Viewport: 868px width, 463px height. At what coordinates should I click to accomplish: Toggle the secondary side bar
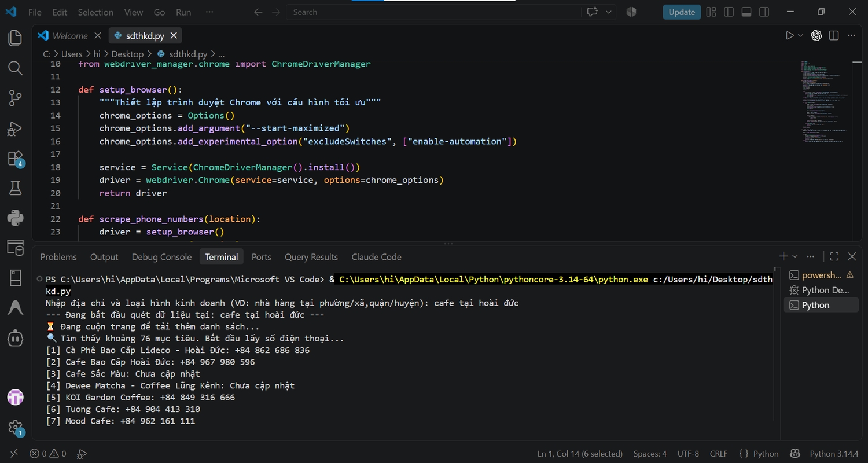[x=764, y=12]
